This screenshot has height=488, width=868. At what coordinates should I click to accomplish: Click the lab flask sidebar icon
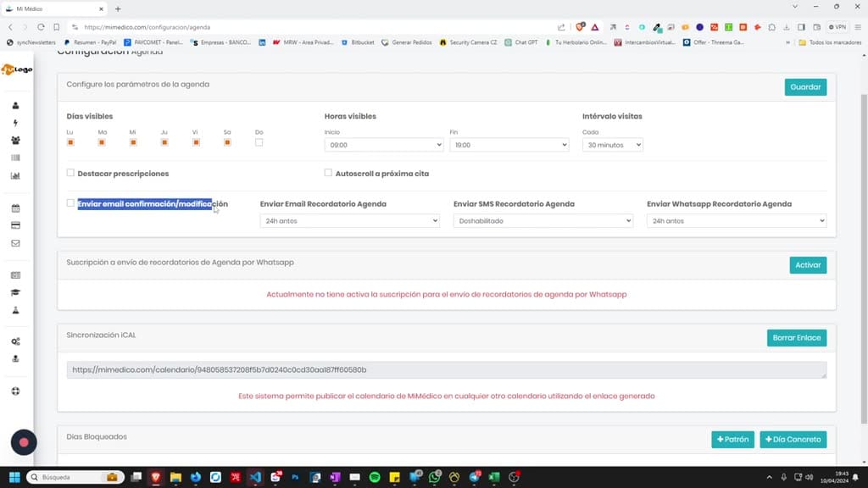15,310
